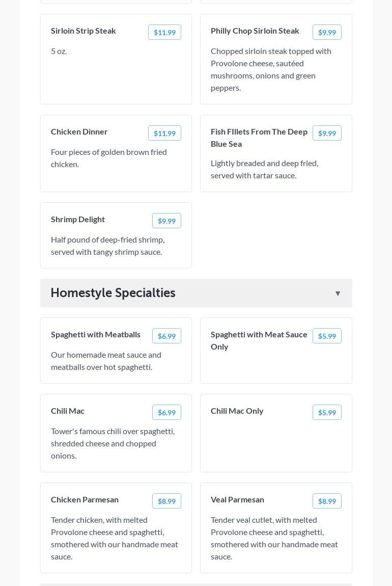Open the Sirloin Strip Steak item title
392x586 pixels.
[x=83, y=31]
